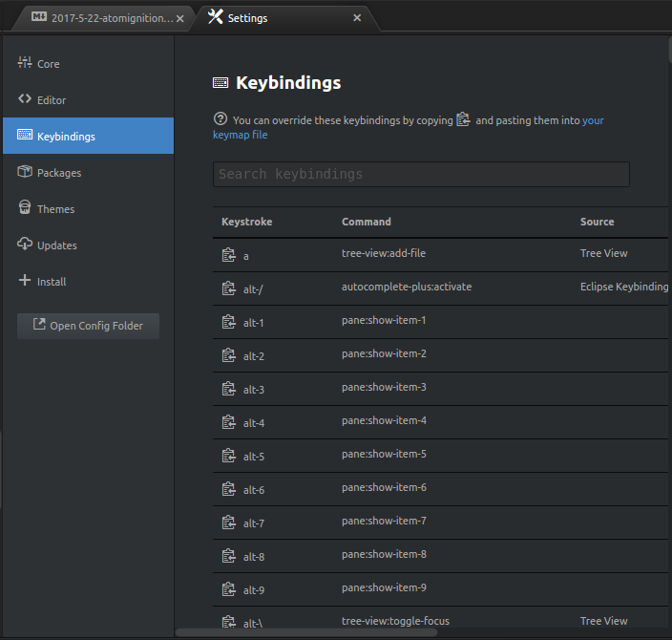
Task: Open the Core settings section
Action: pos(88,63)
